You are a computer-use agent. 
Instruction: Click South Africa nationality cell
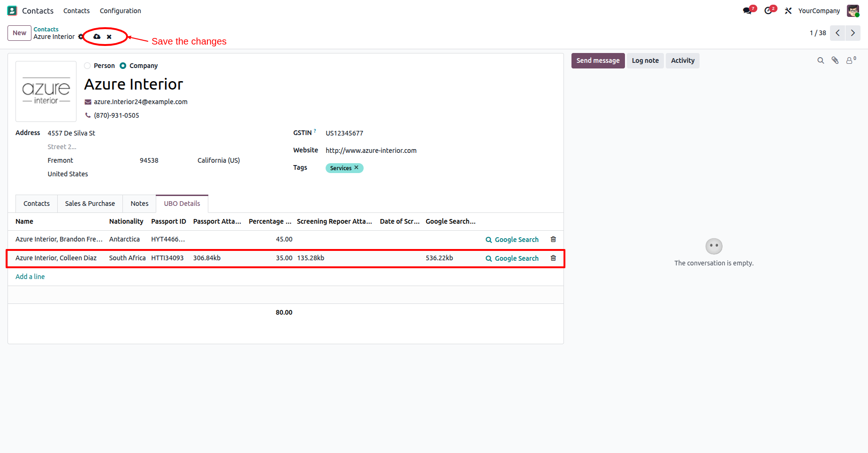point(128,258)
